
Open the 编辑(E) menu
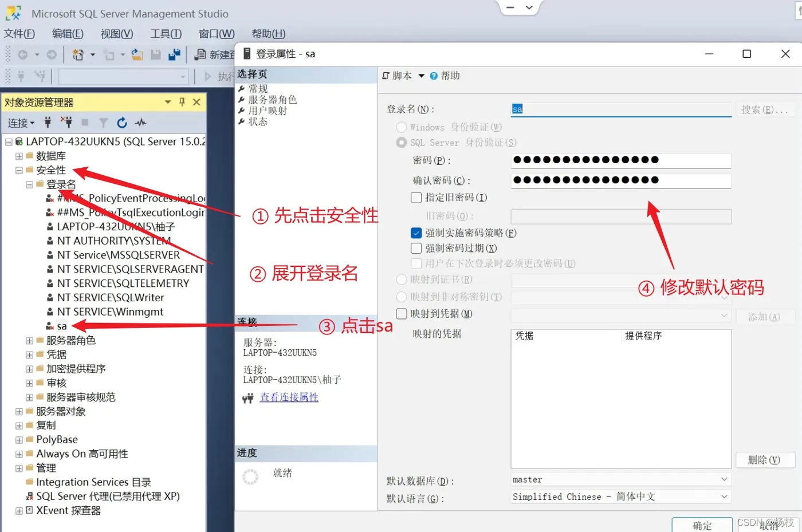pos(68,34)
